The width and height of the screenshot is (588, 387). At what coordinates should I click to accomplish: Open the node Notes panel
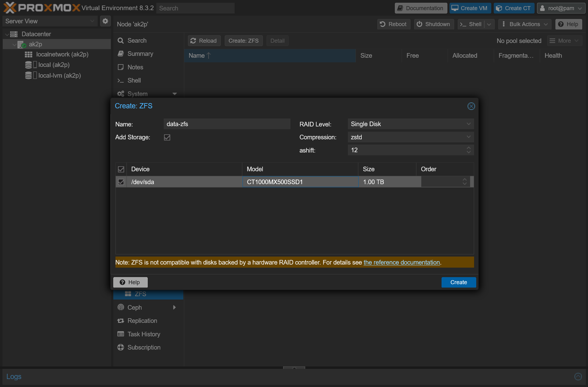[135, 67]
